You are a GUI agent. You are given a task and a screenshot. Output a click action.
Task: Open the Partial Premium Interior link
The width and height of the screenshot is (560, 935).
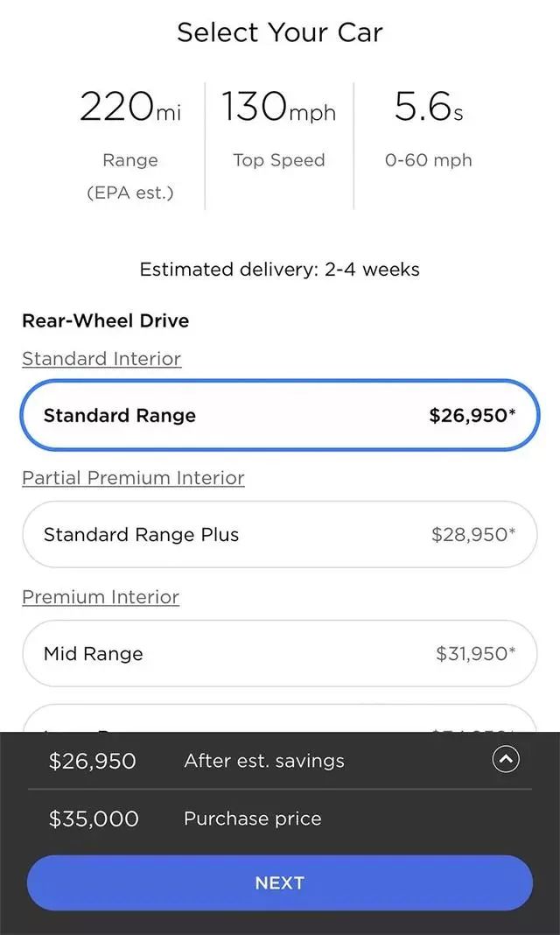133,478
